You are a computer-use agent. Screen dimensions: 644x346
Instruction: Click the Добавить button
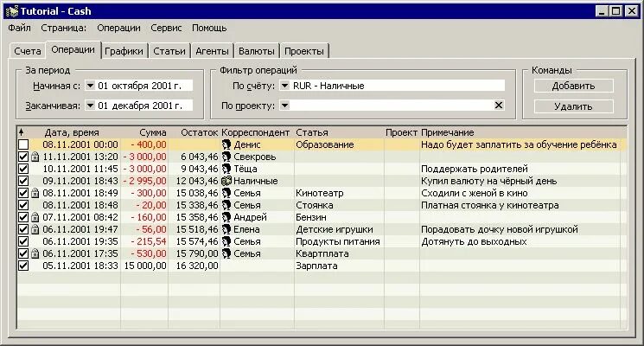[x=573, y=86]
